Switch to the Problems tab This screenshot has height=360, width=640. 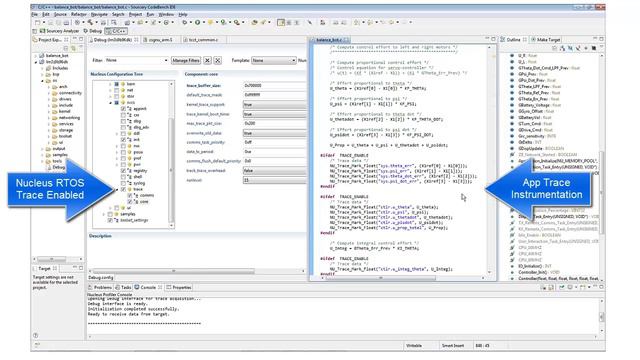click(100, 288)
